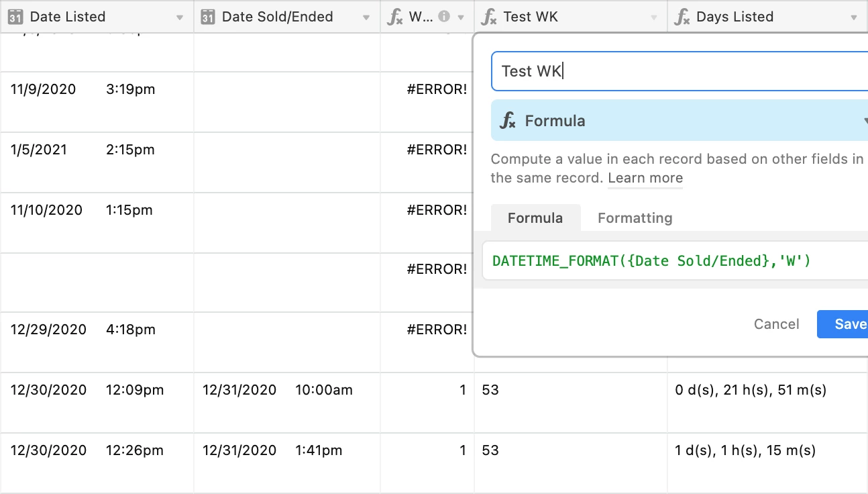Screen dimensions: 868x494
Task: Select the 1:15pm time value
Action: pyautogui.click(x=129, y=210)
